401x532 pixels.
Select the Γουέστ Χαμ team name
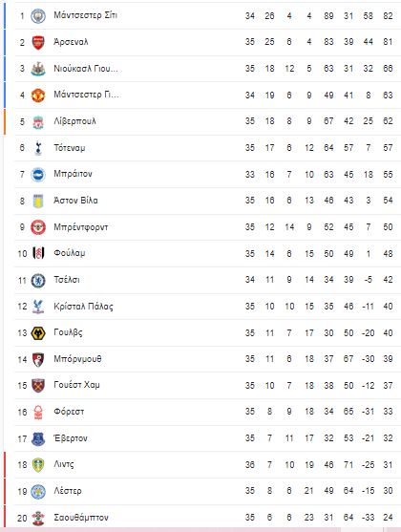[x=76, y=385]
